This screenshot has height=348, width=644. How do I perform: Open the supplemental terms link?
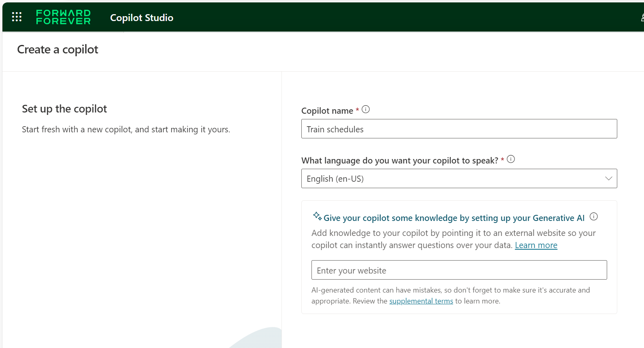[421, 301]
